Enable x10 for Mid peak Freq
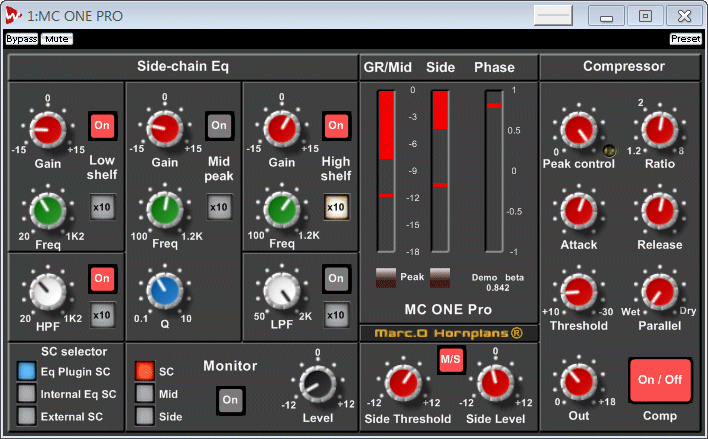The width and height of the screenshot is (708, 439). (x=219, y=207)
